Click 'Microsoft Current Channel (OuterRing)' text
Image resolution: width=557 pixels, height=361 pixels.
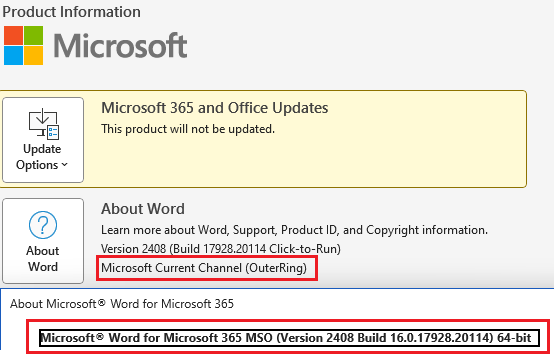coord(204,268)
